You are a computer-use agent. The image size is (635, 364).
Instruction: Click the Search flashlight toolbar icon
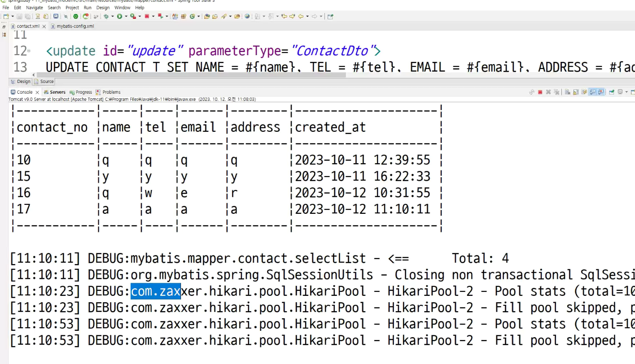pyautogui.click(x=223, y=16)
